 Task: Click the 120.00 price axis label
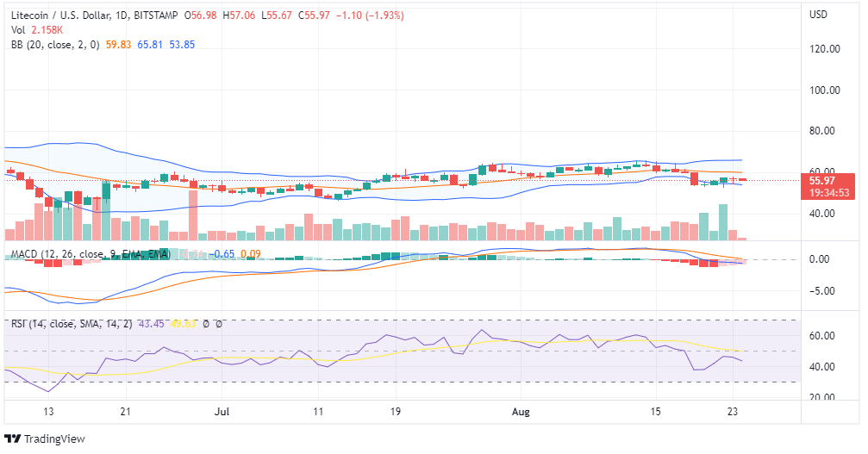tap(825, 49)
